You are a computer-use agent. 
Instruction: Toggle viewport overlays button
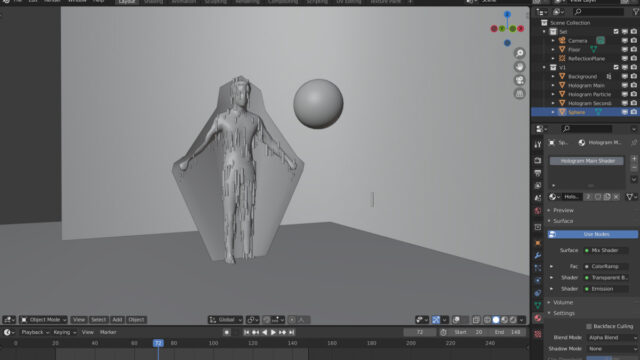pos(456,320)
